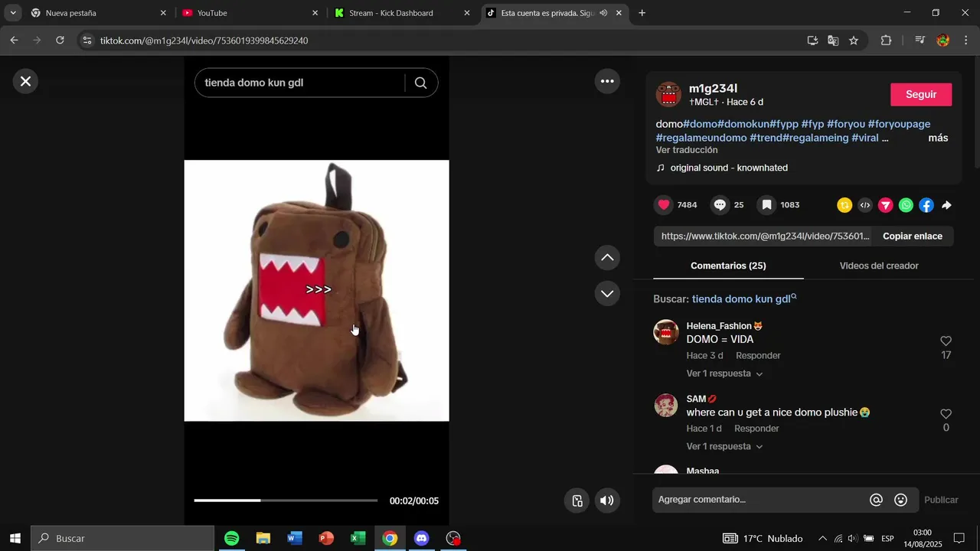Go to previous video with up chevron
The width and height of the screenshot is (980, 551).
[607, 258]
